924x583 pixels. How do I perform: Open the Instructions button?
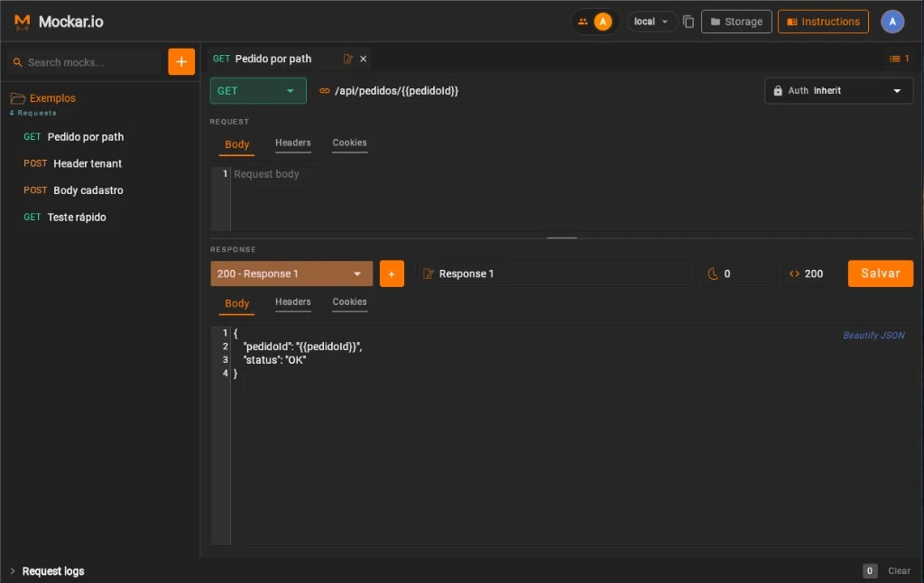click(x=823, y=22)
